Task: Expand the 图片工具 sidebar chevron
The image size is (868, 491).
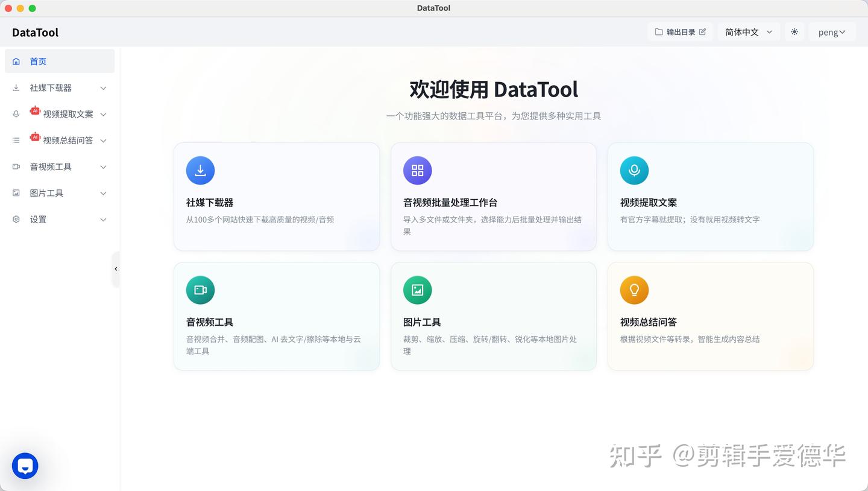Action: pyautogui.click(x=103, y=193)
